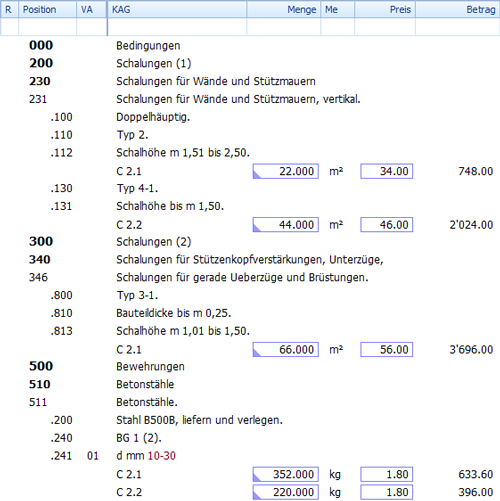Edit the 66.000 quantity field
The height and width of the screenshot is (501, 500).
(286, 349)
